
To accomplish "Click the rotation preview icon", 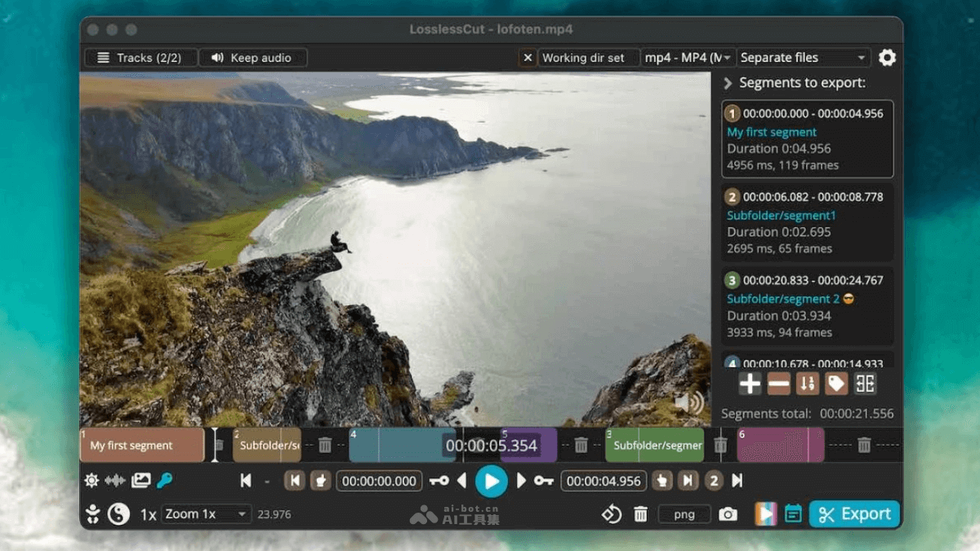I will (x=612, y=514).
